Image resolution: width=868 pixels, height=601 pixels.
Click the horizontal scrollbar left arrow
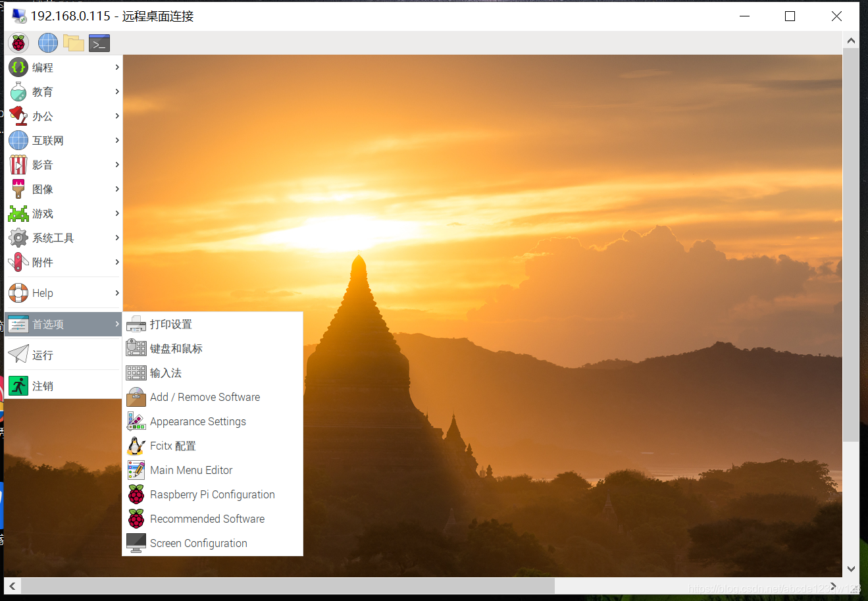12,586
